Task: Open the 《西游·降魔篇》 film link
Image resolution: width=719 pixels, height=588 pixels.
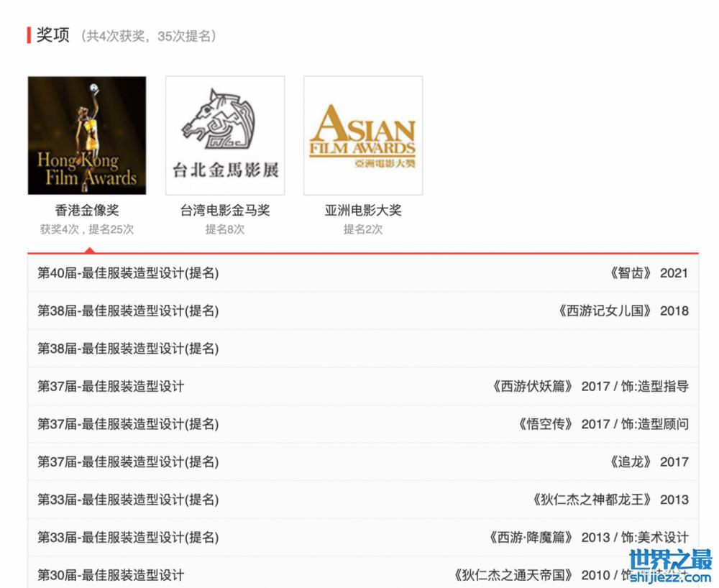Action: click(x=531, y=538)
